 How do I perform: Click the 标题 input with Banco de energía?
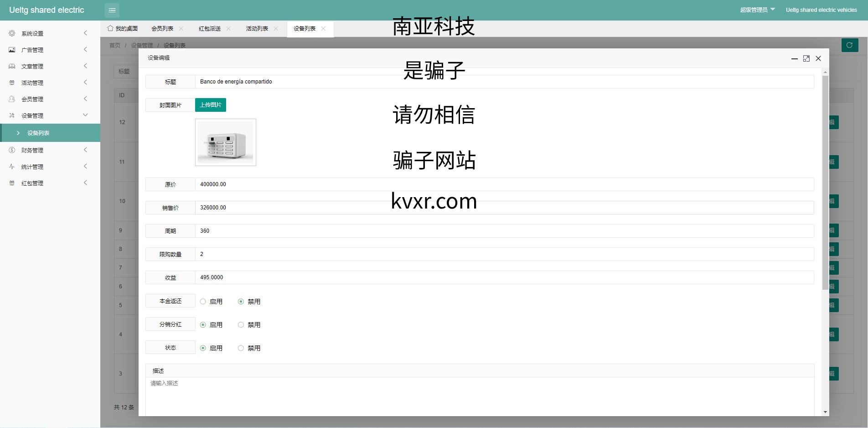(x=504, y=82)
